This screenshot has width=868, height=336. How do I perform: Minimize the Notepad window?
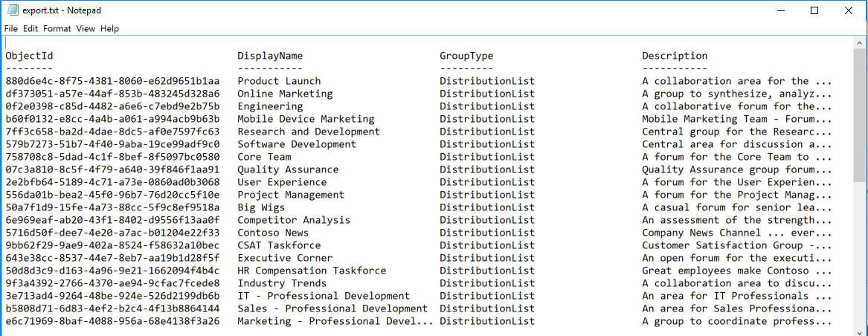pyautogui.click(x=782, y=10)
